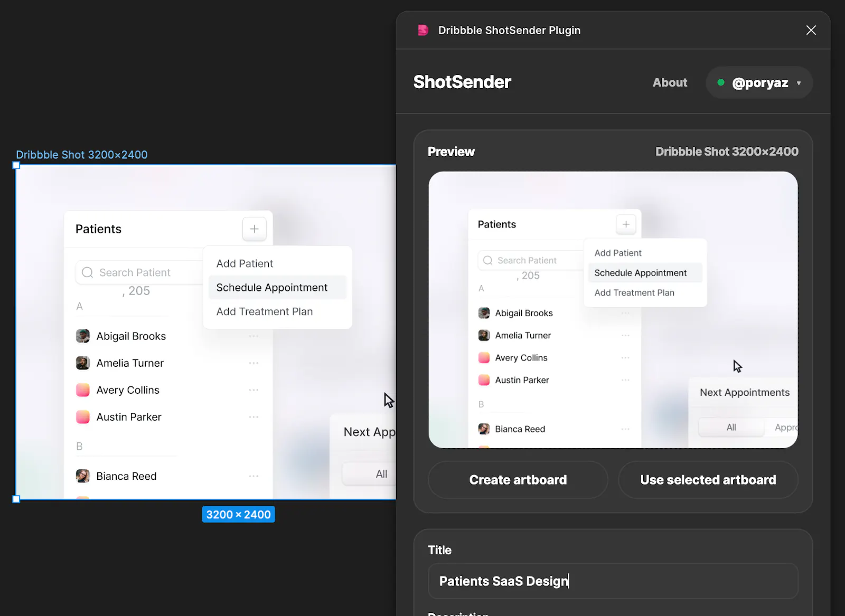Viewport: 845px width, 616px height.
Task: Click the ShotSender heading
Action: point(462,82)
